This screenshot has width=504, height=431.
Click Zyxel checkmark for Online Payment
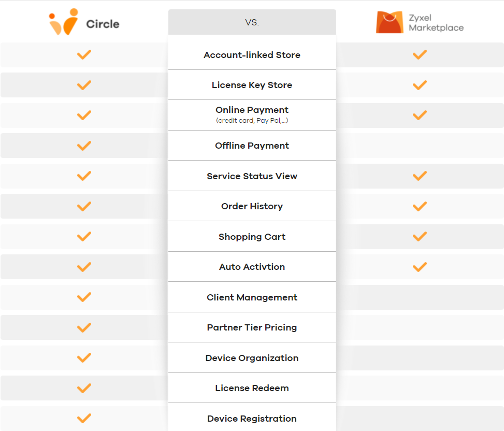click(x=420, y=115)
